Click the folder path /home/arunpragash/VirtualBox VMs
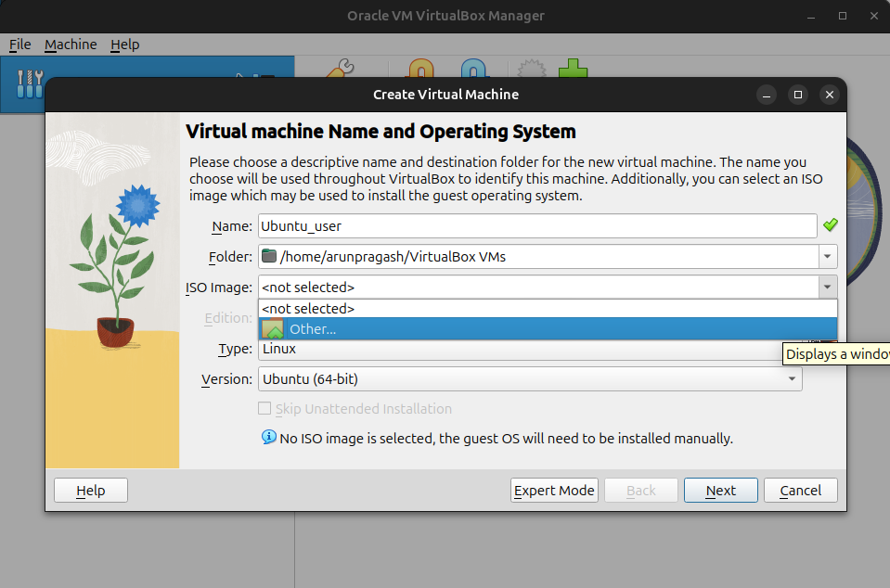The image size is (890, 588). [x=393, y=257]
